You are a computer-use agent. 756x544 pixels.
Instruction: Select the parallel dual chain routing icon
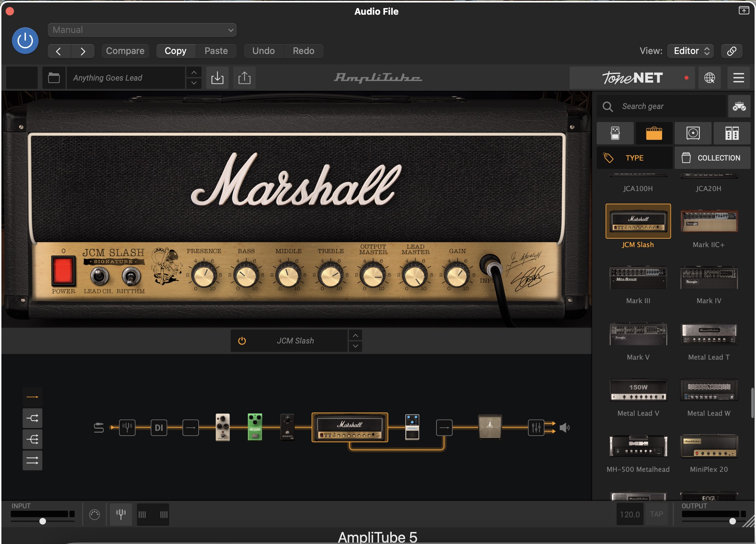pos(33,460)
